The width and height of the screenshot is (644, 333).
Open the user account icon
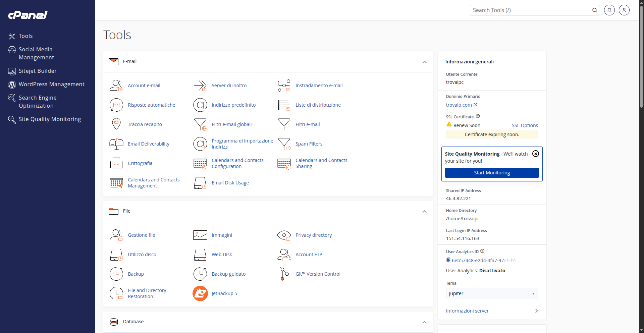coord(624,10)
